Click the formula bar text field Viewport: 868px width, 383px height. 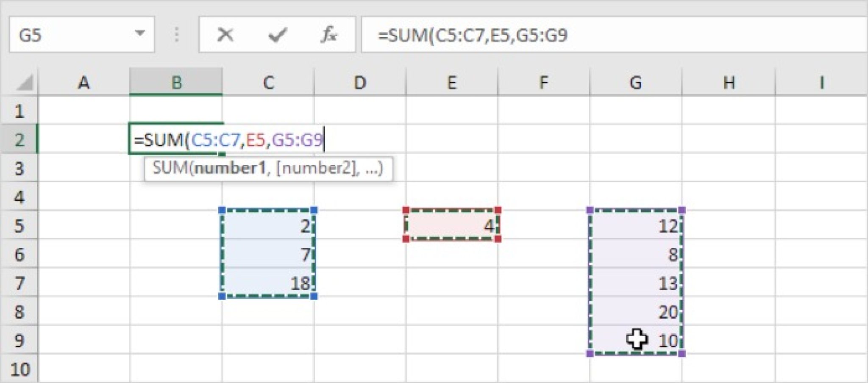(x=615, y=35)
